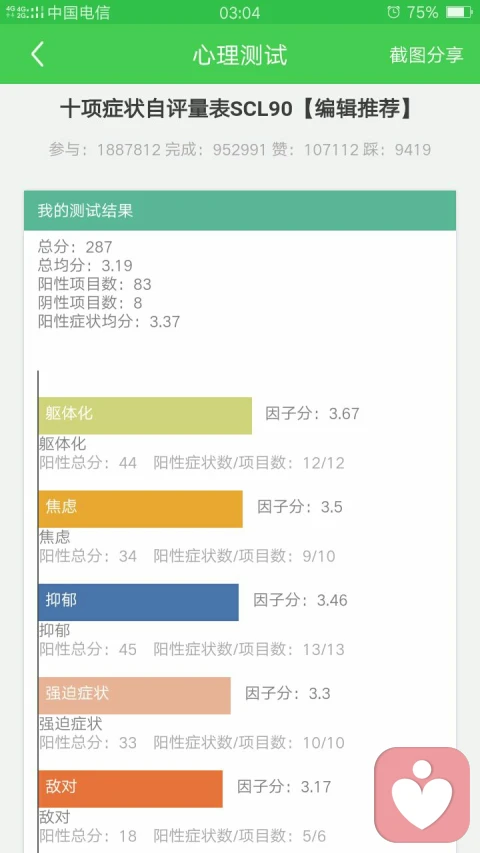Select the SCL90 test title text
Image resolution: width=480 pixels, height=853 pixels.
tap(236, 109)
